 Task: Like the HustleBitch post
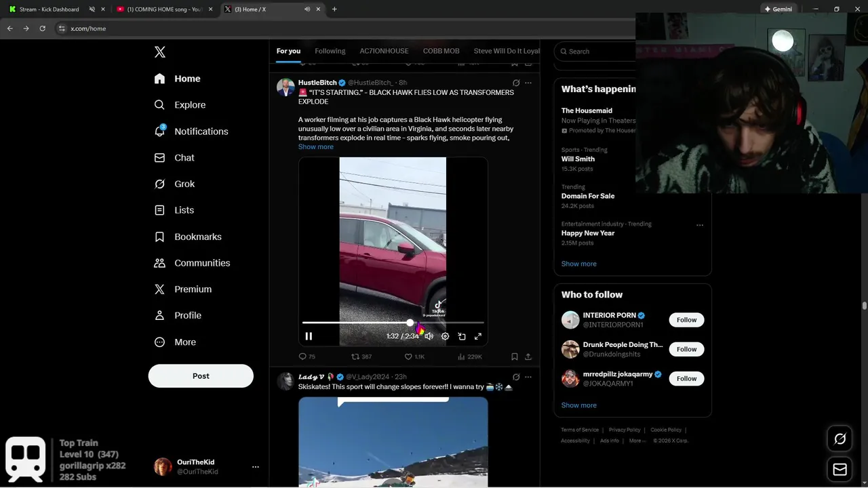(414, 357)
